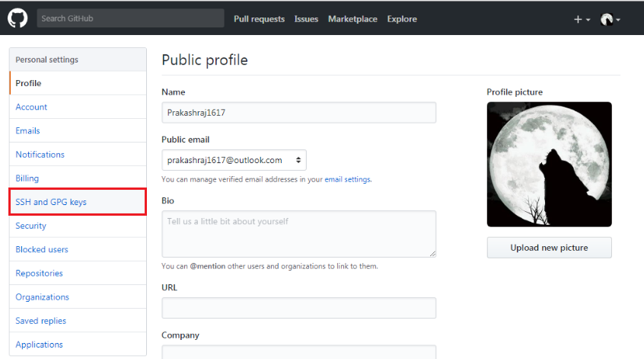Click Upload new picture button
The width and height of the screenshot is (644, 359).
click(549, 248)
